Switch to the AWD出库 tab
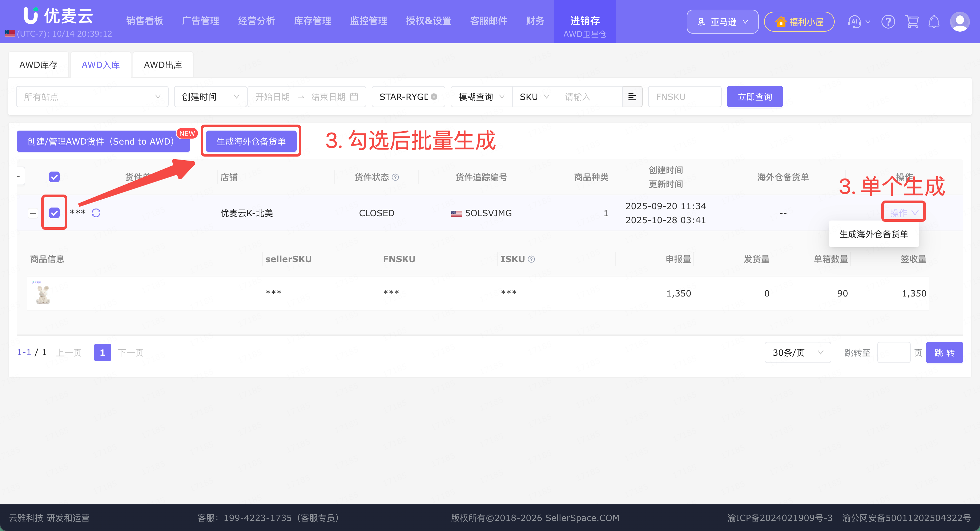This screenshot has width=980, height=531. [x=163, y=65]
